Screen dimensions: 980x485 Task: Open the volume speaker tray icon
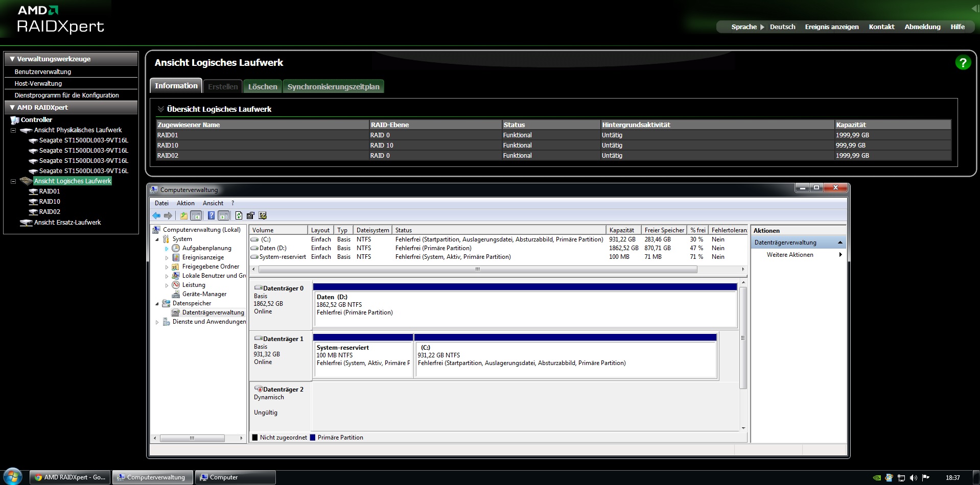coord(914,478)
